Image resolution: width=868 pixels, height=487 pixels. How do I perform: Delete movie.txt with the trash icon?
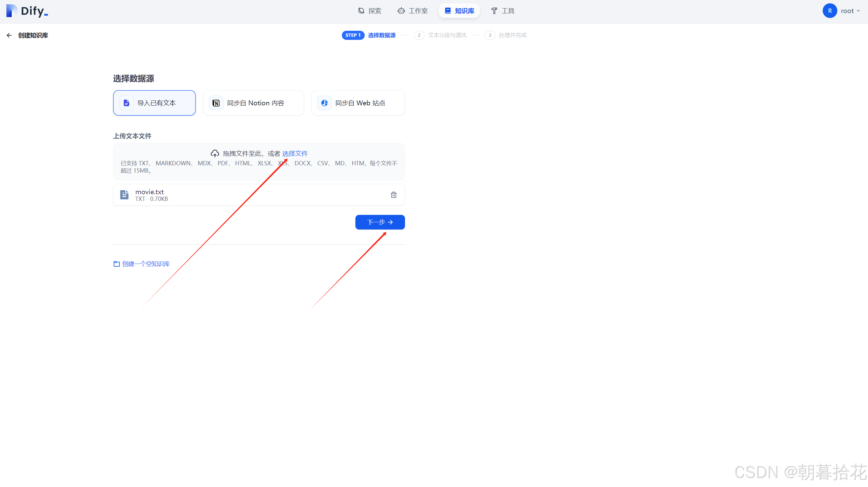pos(393,195)
